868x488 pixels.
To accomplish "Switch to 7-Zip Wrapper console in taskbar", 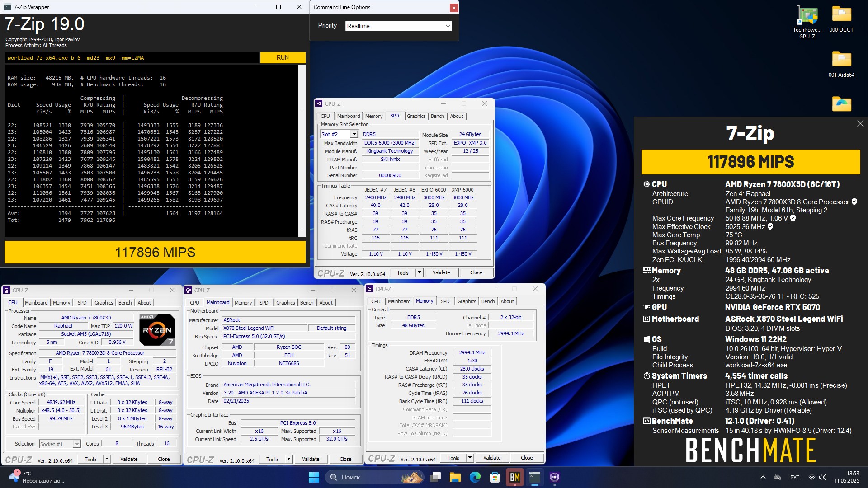I will pos(535,477).
